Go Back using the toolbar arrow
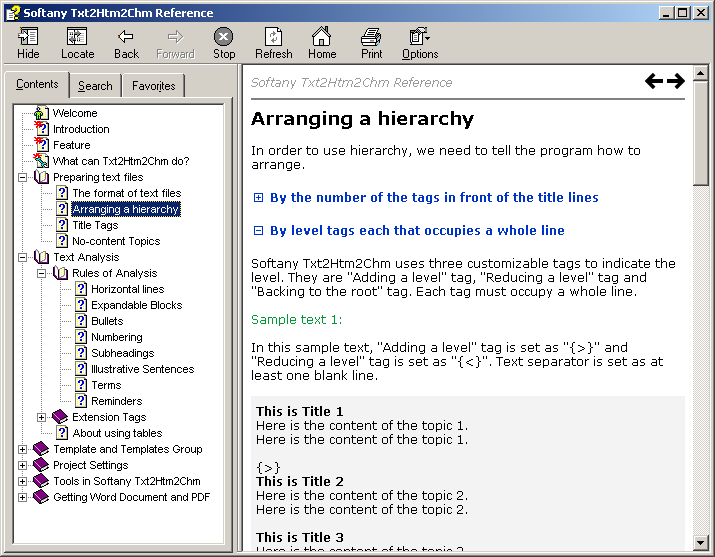 pyautogui.click(x=126, y=43)
